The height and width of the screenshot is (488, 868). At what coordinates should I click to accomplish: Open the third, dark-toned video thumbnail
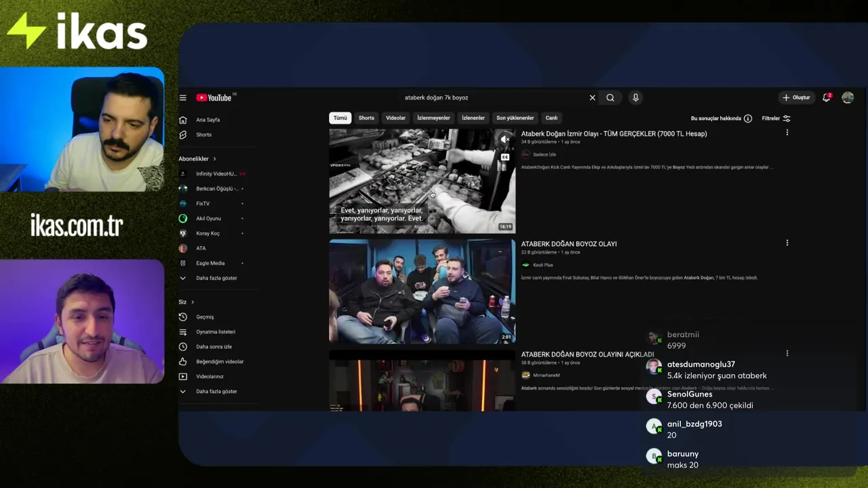[422, 381]
